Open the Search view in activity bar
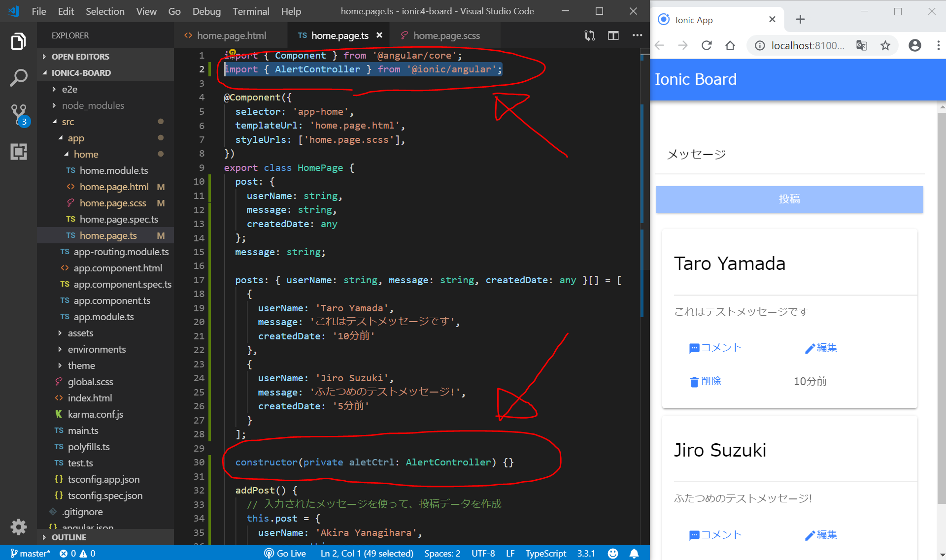The image size is (946, 560). coord(18,78)
